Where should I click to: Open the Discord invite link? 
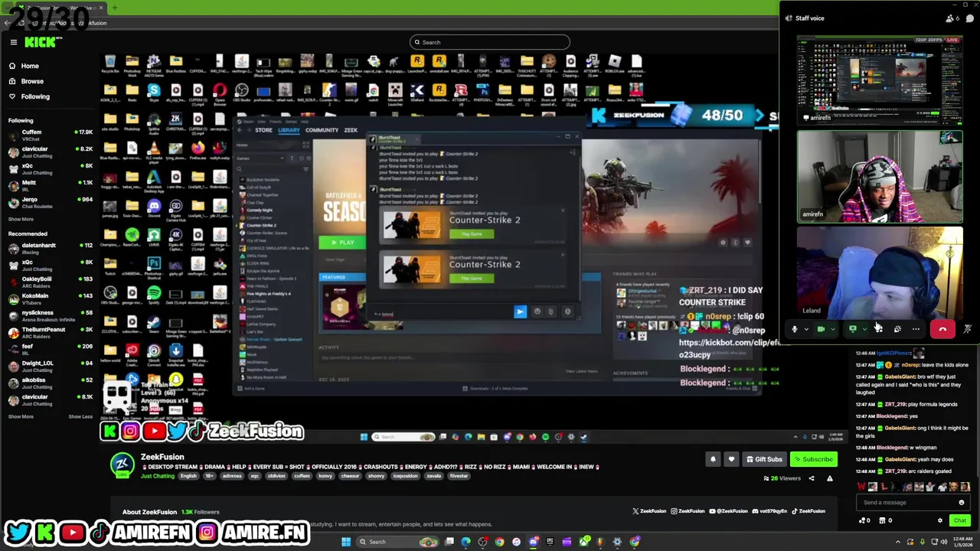click(x=769, y=511)
